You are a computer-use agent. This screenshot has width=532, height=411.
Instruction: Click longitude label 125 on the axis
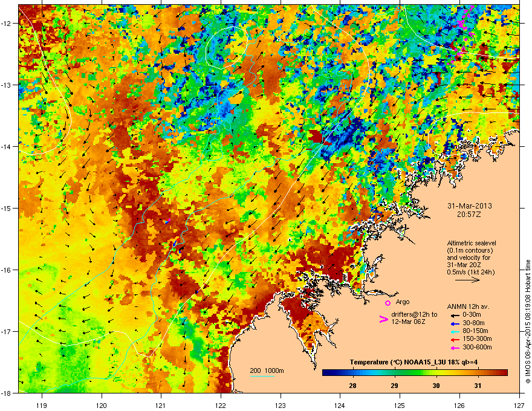pos(400,405)
